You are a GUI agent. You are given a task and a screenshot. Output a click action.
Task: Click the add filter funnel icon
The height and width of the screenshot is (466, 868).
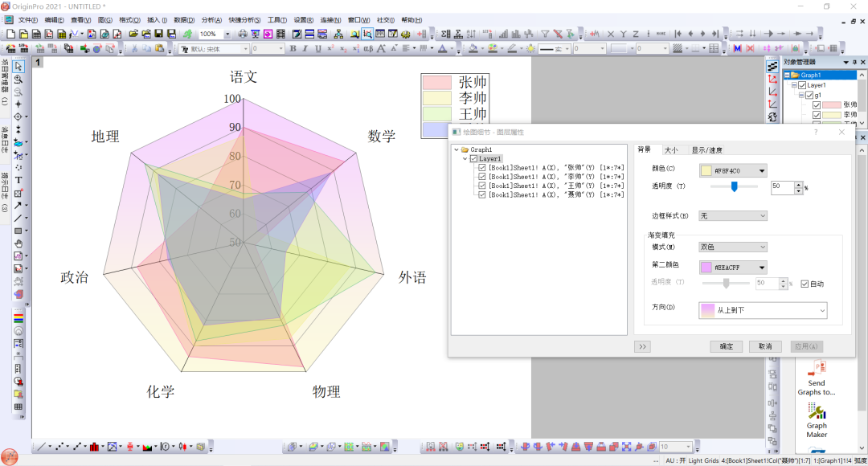(x=545, y=35)
